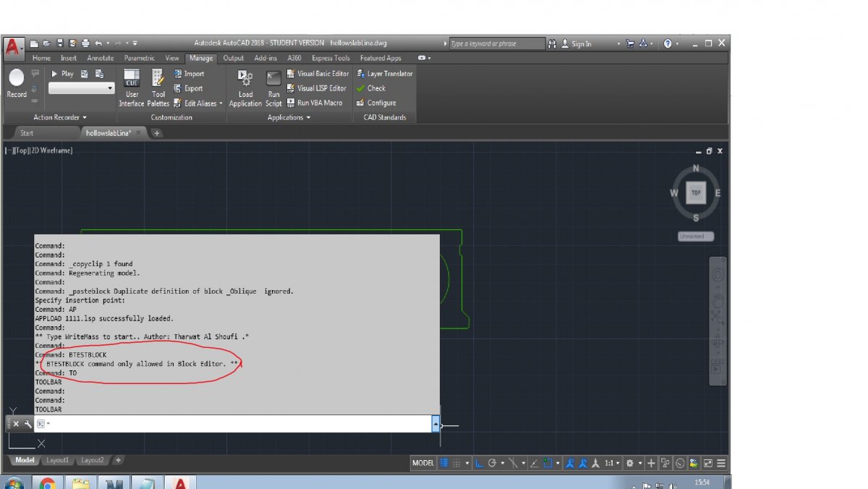Toggle Ortho mode in status bar
868x489 pixels.
tap(479, 463)
